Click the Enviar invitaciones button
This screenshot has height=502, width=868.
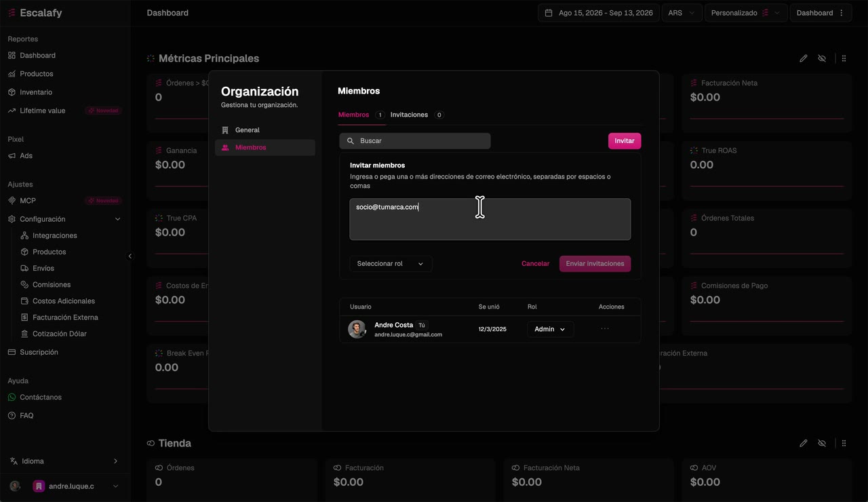click(x=595, y=264)
